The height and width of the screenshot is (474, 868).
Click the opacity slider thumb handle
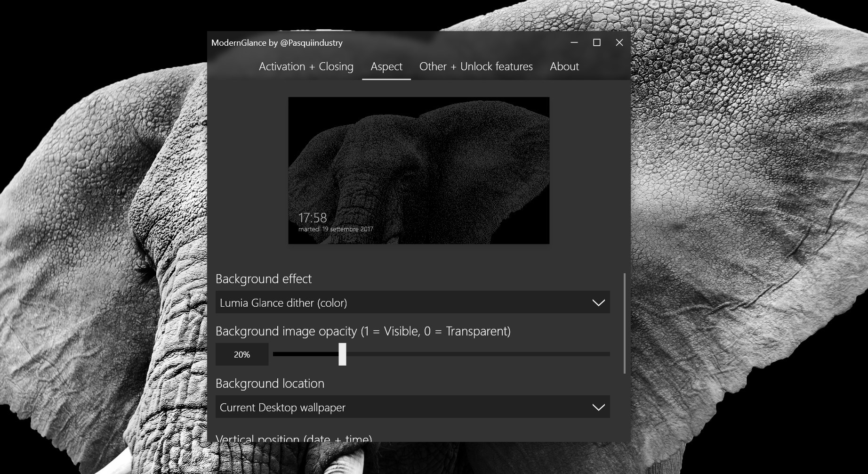click(342, 354)
